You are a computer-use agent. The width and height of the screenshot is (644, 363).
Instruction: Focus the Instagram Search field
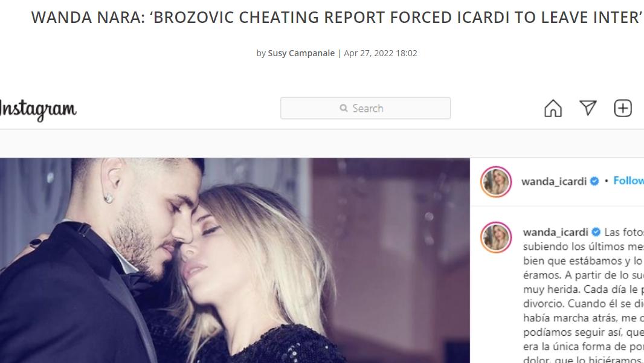point(365,108)
